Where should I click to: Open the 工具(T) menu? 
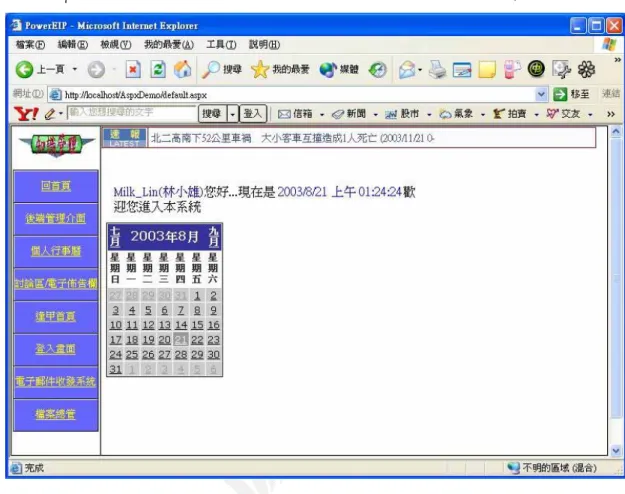221,45
